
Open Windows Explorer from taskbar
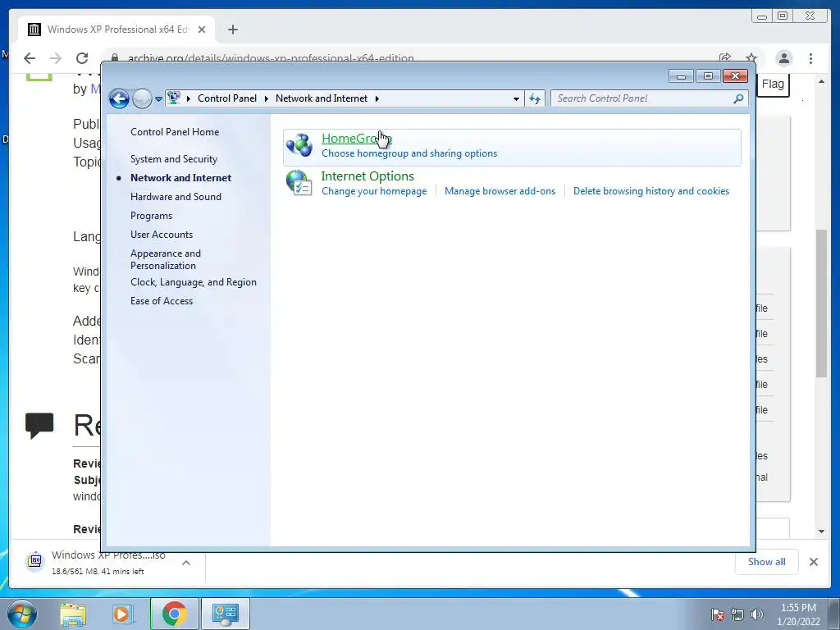pos(73,614)
